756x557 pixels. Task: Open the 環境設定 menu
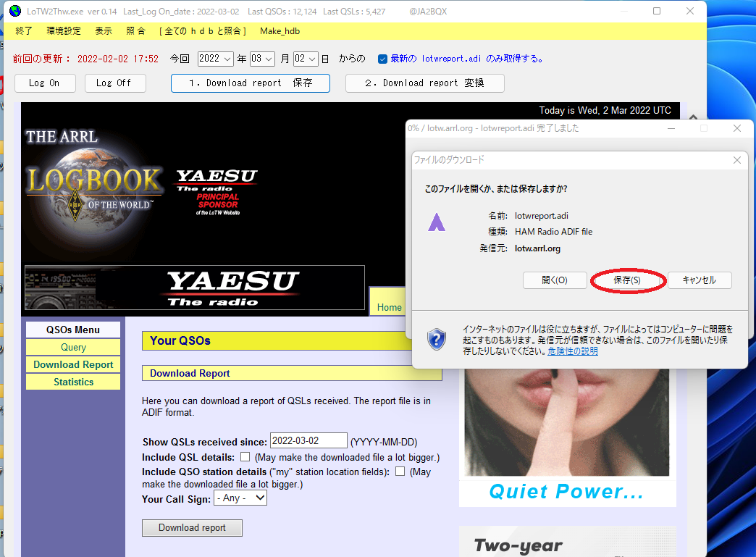[64, 31]
